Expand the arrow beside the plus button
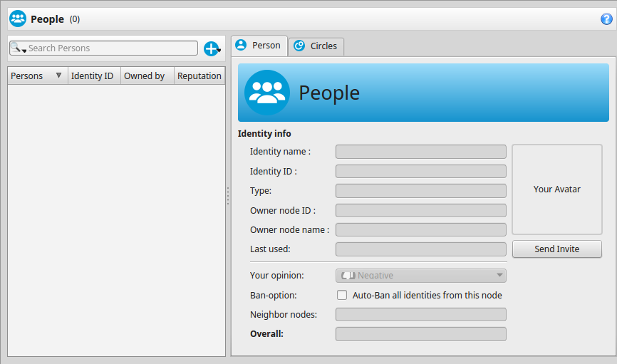The image size is (617, 364). tap(219, 51)
